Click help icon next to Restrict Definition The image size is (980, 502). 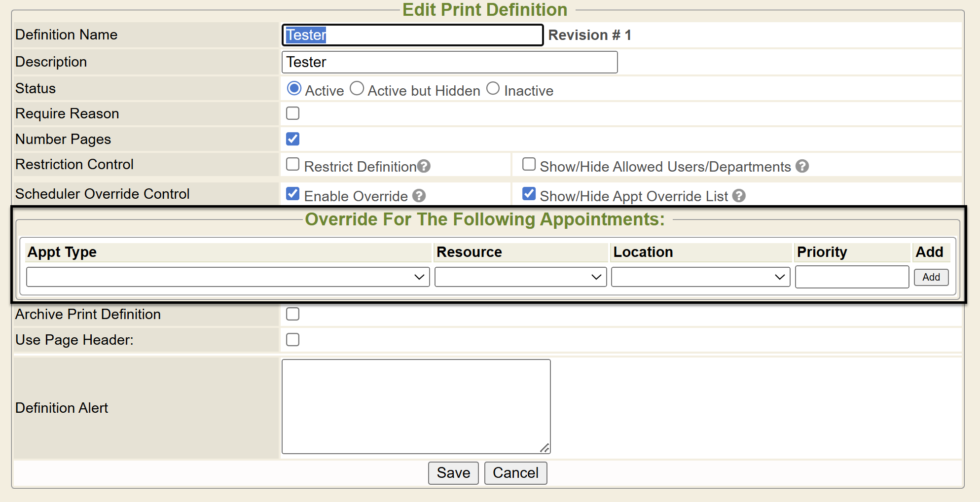point(424,166)
